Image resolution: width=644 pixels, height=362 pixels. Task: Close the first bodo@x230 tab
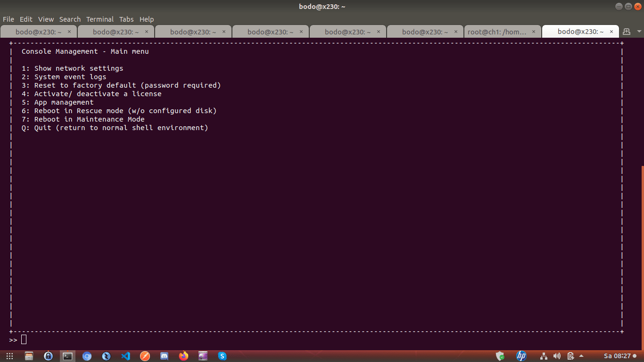(69, 32)
